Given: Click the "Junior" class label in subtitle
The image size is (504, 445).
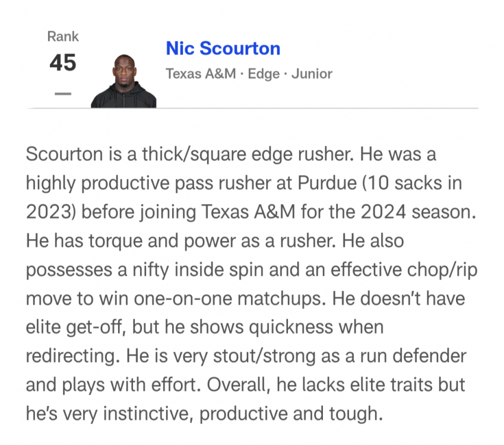Looking at the screenshot, I should 312,74.
